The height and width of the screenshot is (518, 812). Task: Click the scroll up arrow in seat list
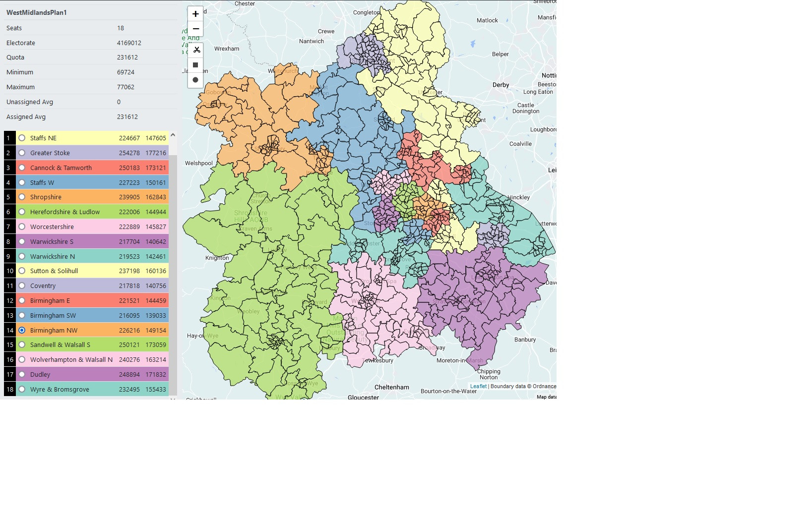(x=173, y=135)
